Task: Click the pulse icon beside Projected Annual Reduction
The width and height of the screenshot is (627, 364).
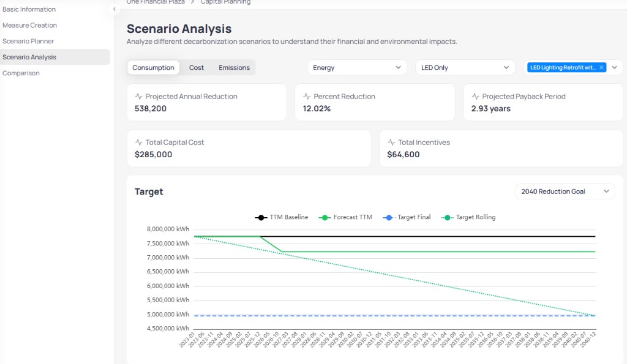Action: (x=139, y=96)
